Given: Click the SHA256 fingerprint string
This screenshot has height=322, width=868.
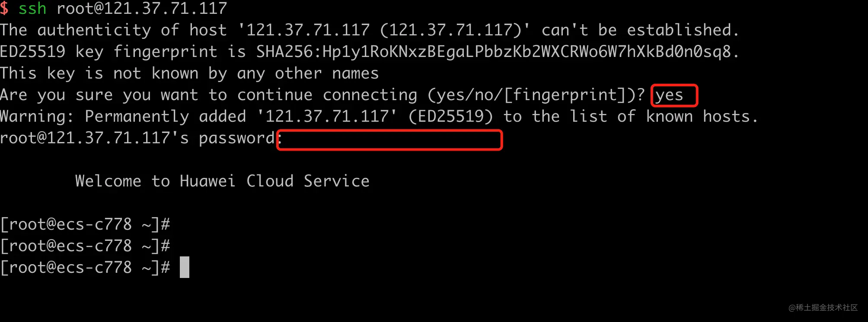Looking at the screenshot, I should [493, 52].
